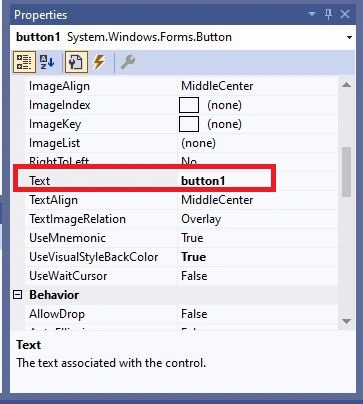The width and height of the screenshot is (363, 404).
Task: Select UseWaitCursor False value
Action: (x=194, y=276)
